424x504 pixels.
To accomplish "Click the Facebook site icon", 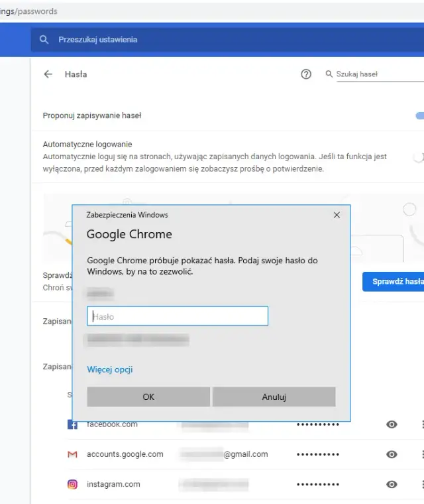I will pos(73,424).
